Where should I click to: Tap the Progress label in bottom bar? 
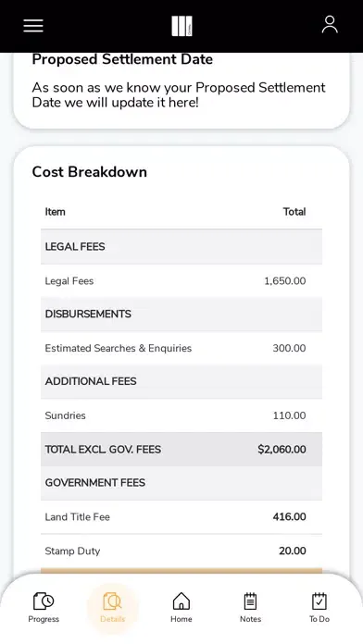[44, 619]
